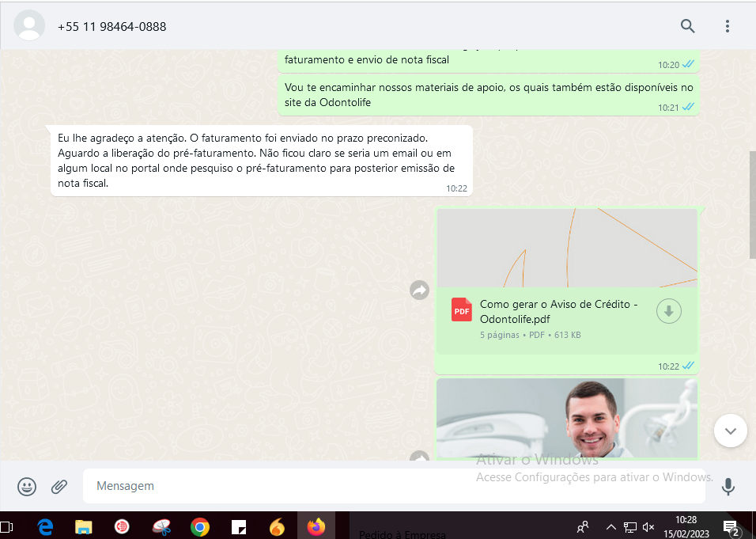Open Google Chrome from the taskbar
The width and height of the screenshot is (756, 539).
199,527
